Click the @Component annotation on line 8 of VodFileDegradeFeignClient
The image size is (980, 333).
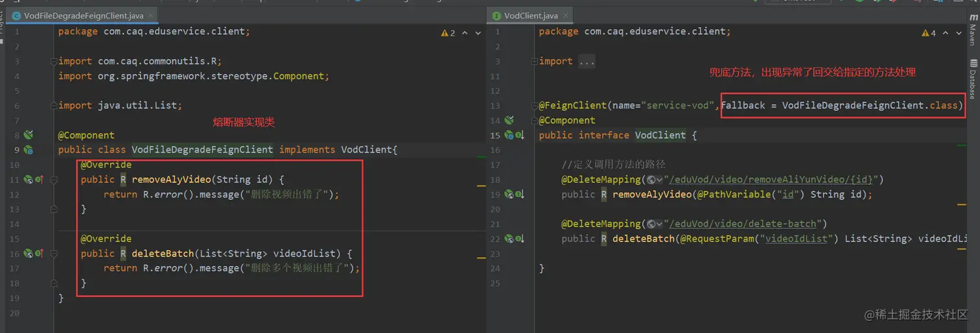[x=86, y=135]
